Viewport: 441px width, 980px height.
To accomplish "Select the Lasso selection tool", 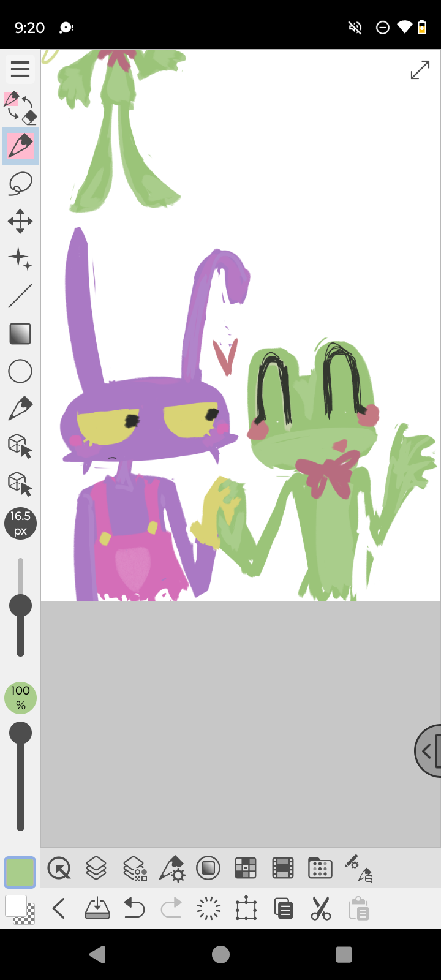I will click(x=20, y=184).
